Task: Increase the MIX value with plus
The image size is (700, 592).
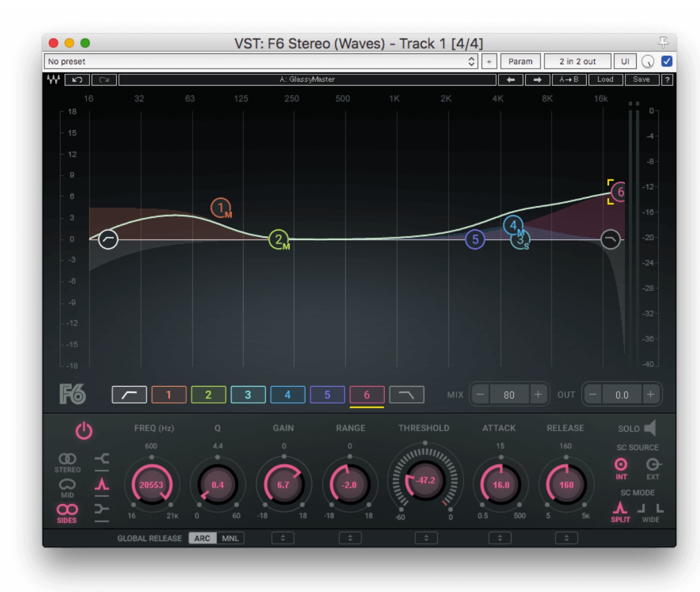Action: (x=538, y=395)
